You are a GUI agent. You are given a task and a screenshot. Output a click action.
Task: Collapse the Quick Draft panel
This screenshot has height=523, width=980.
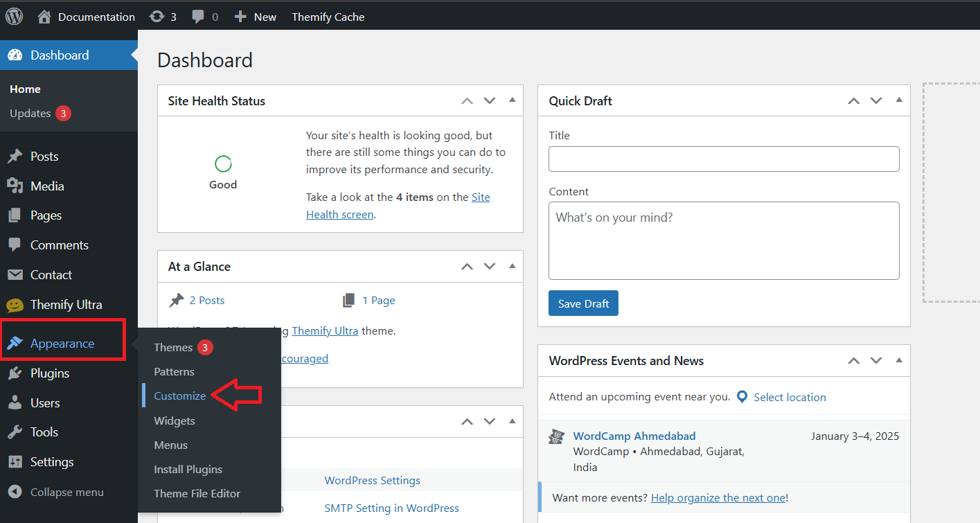click(899, 100)
